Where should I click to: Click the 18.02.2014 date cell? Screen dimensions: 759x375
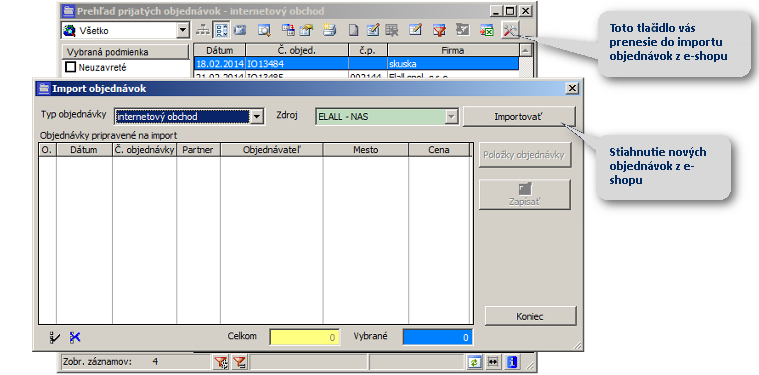pos(220,63)
